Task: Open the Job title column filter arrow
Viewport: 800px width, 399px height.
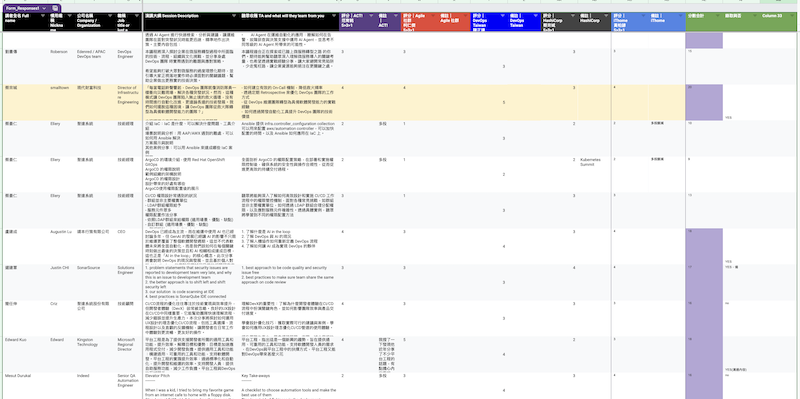Action: [x=136, y=16]
